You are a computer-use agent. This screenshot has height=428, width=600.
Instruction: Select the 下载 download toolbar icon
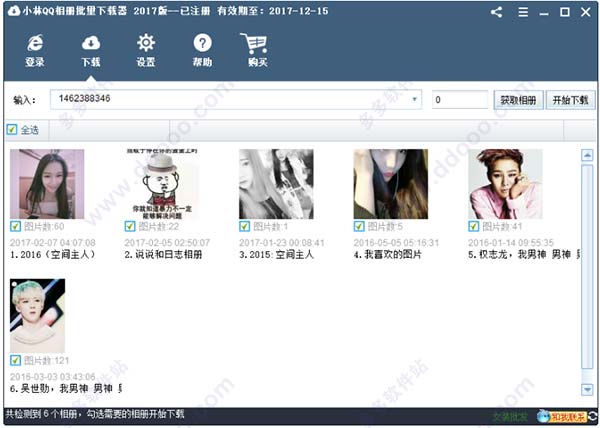pyautogui.click(x=91, y=50)
